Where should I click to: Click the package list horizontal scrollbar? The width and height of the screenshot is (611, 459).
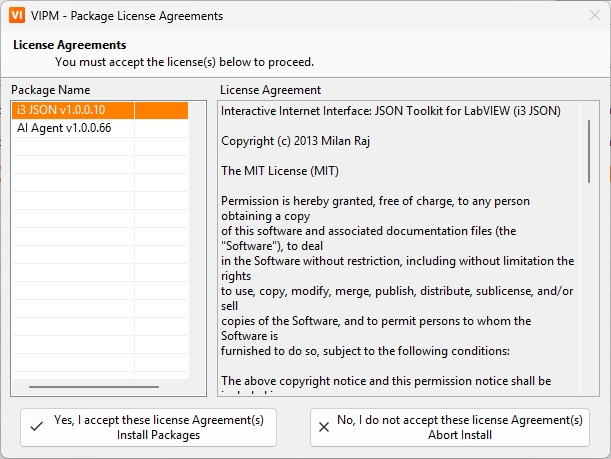[94, 386]
